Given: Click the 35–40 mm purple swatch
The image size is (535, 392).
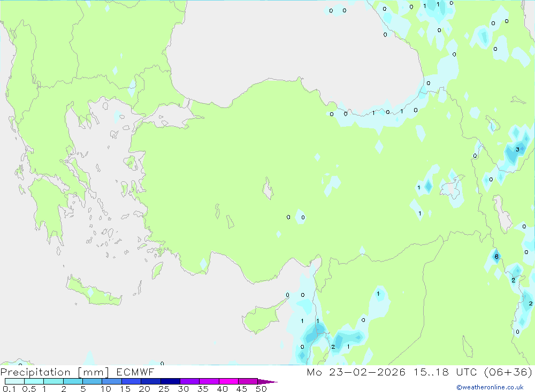Looking at the screenshot, I should click(x=209, y=381).
